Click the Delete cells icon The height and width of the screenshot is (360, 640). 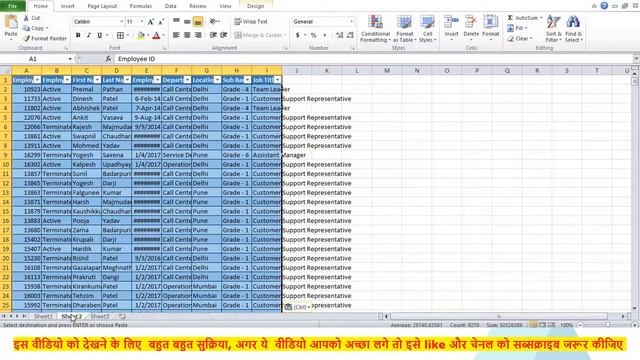pos(471,22)
